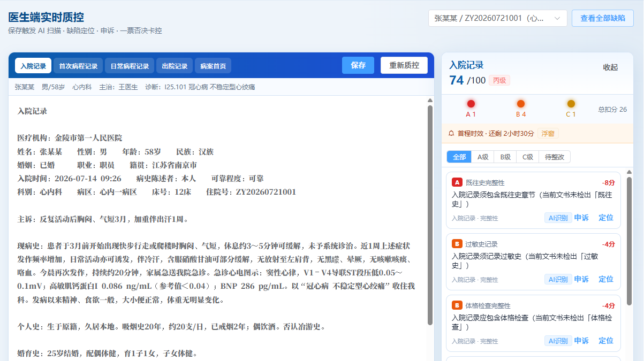Click the -8分 deduction on 既往史完整性
644x361 pixels.
(x=608, y=182)
